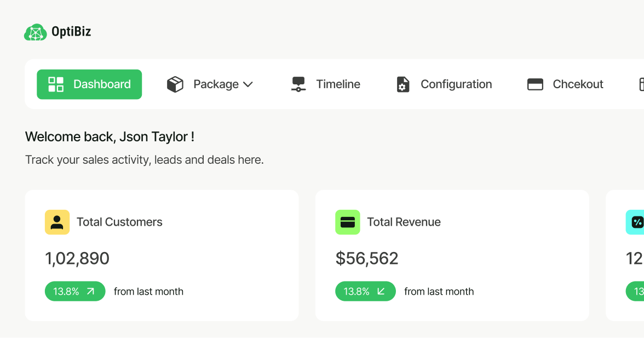Viewport: 644px width, 338px height.
Task: Click the cyan percent icon on third card
Action: pos(637,222)
